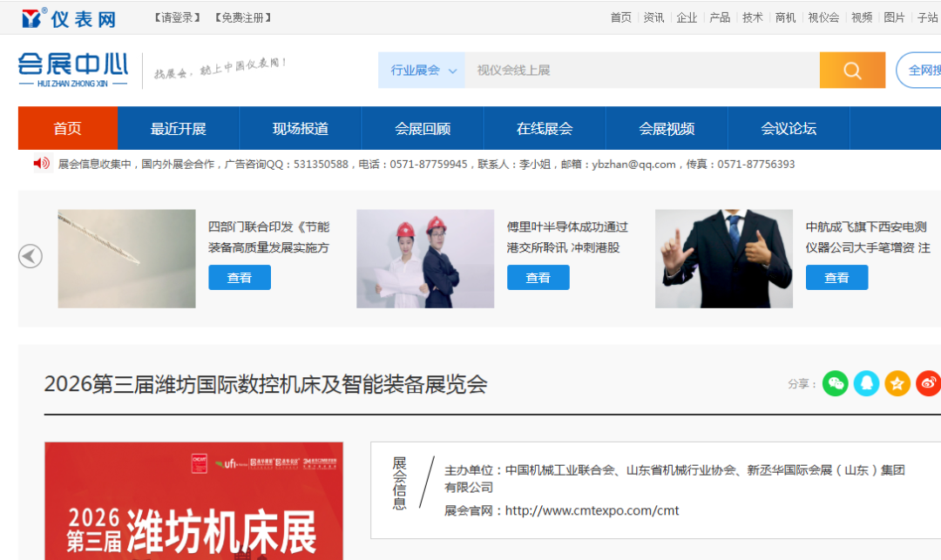Click the 免费注册 register link
The height and width of the screenshot is (560, 941).
click(243, 18)
